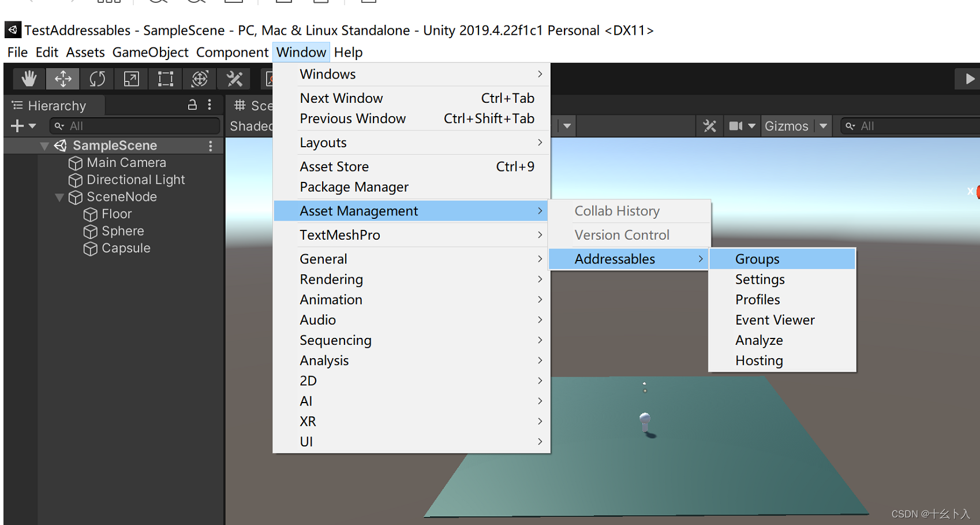Open Addressables Profiles window

[782, 300]
